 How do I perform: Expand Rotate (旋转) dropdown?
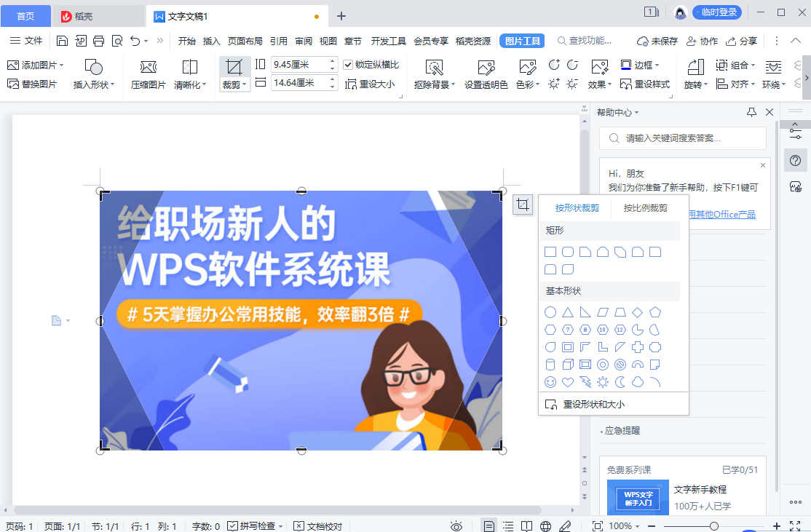coord(705,85)
